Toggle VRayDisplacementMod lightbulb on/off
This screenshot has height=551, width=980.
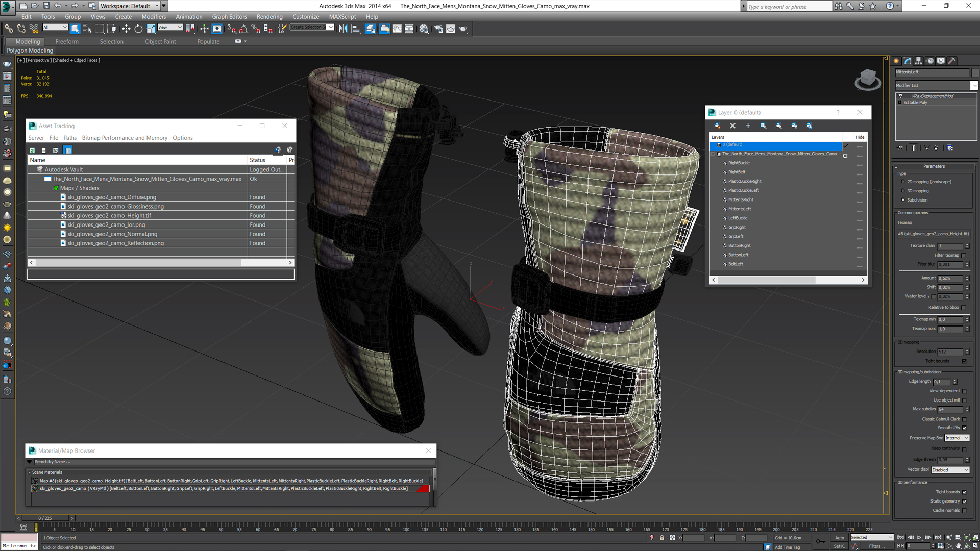point(900,96)
